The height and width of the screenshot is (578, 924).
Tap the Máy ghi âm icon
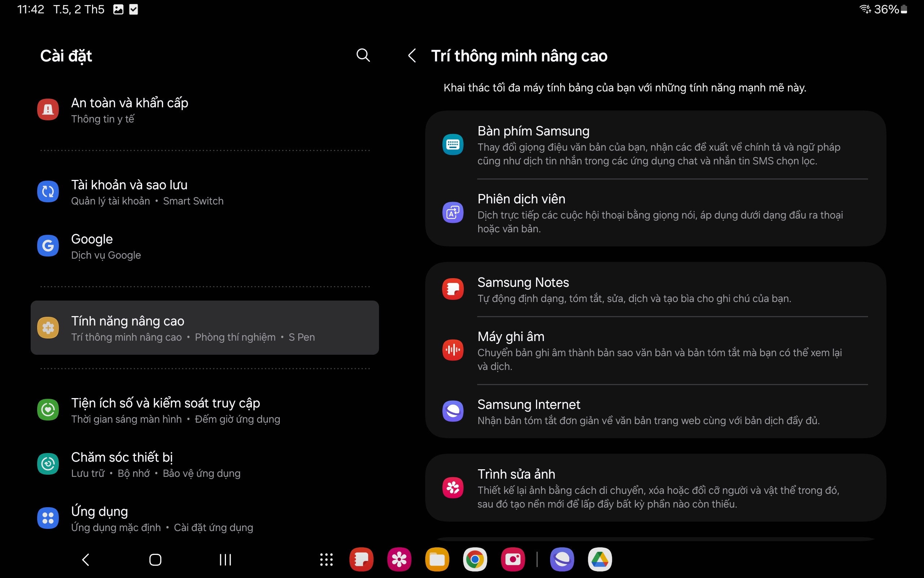coord(453,350)
